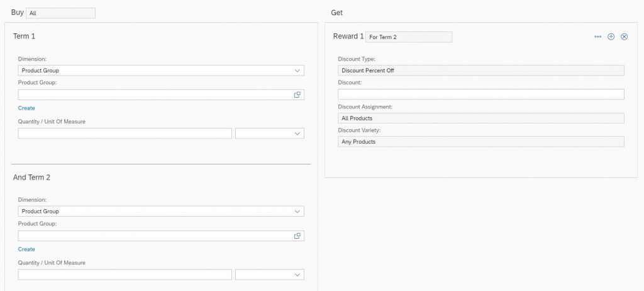This screenshot has width=644, height=291.
Task: Select the For Term 2 reward field
Action: point(409,37)
